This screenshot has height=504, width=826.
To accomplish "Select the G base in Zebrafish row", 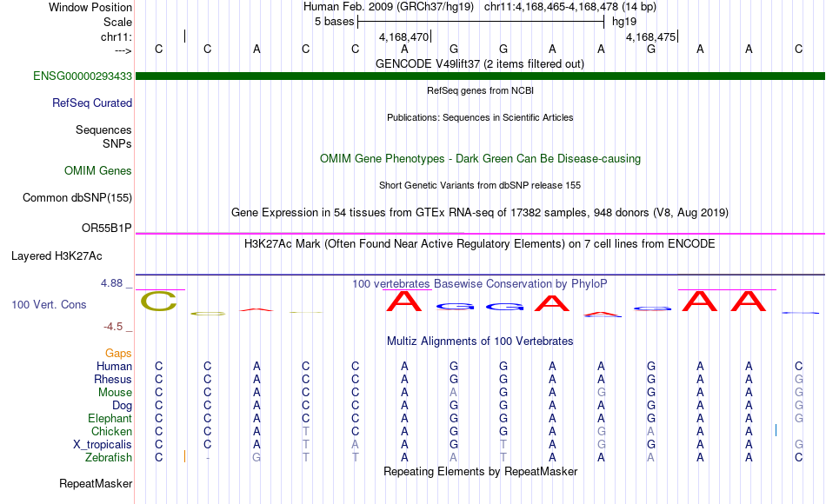I will [256, 457].
